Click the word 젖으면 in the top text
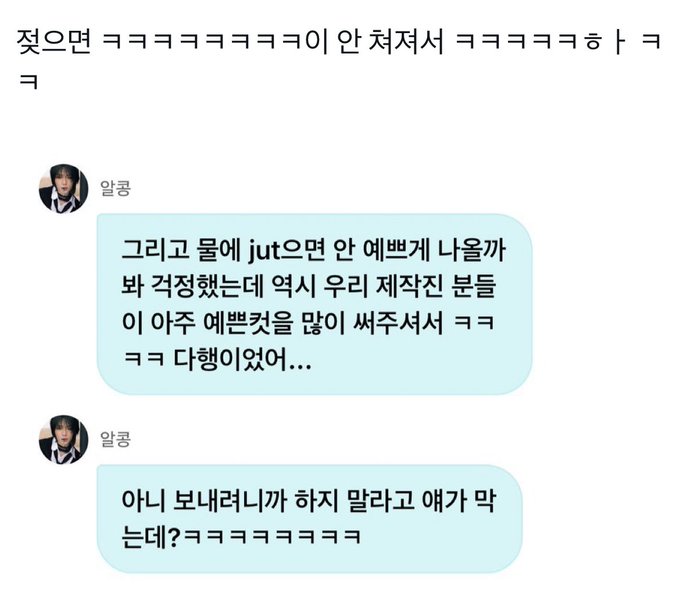This screenshot has height=613, width=680. [x=54, y=42]
